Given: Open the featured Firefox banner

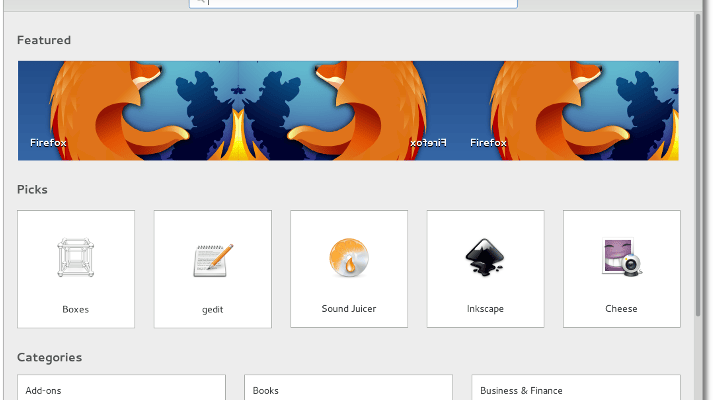Looking at the screenshot, I should click(x=348, y=111).
